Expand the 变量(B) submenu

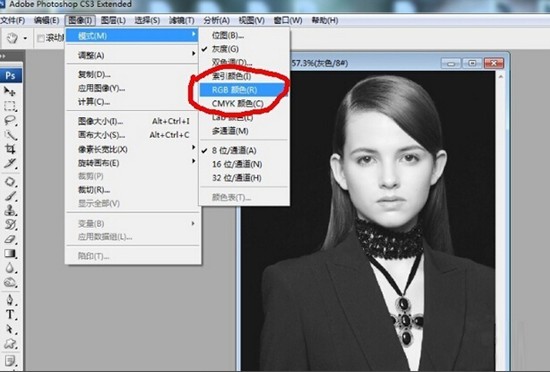point(132,223)
